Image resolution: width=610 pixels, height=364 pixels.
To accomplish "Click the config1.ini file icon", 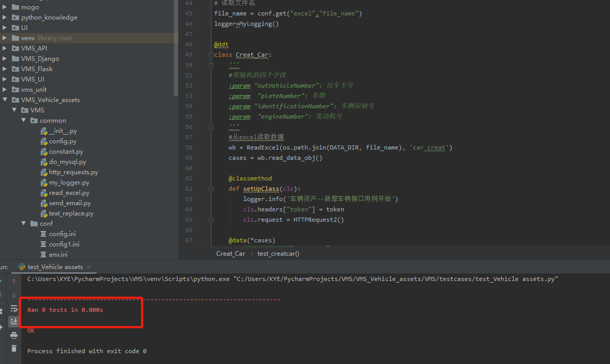I will [x=43, y=244].
